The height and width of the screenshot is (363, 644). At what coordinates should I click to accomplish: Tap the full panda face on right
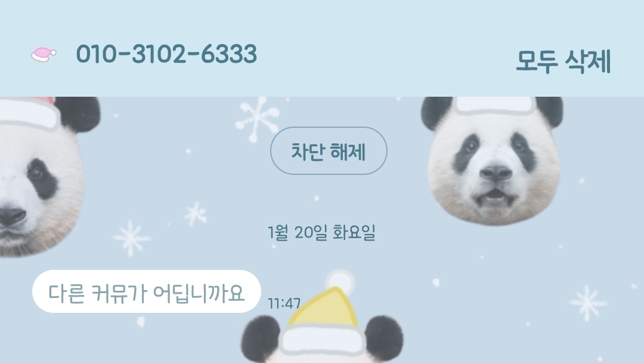(x=493, y=161)
